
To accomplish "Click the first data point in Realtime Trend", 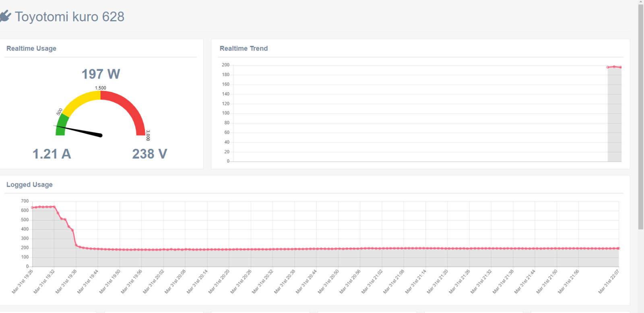I will point(608,67).
